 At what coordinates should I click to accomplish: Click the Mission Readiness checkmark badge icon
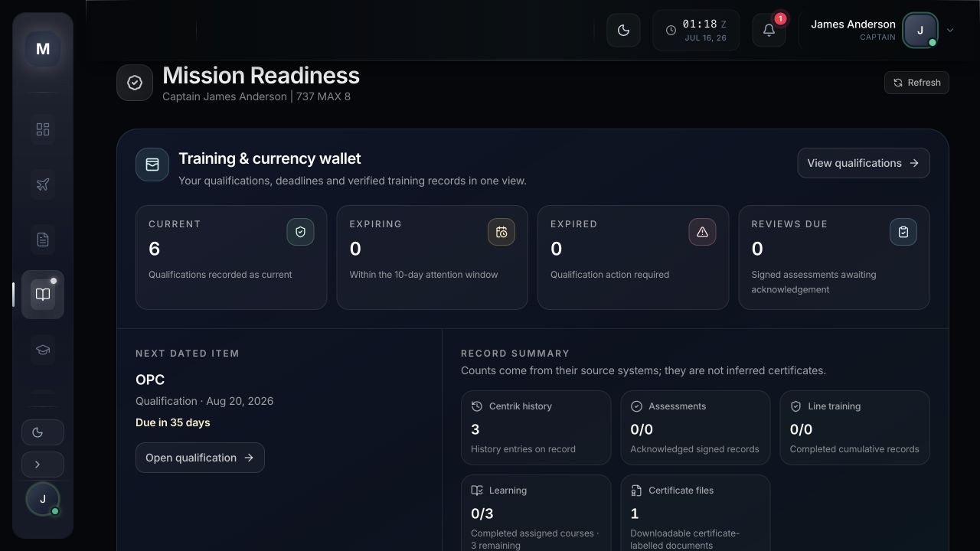click(135, 83)
